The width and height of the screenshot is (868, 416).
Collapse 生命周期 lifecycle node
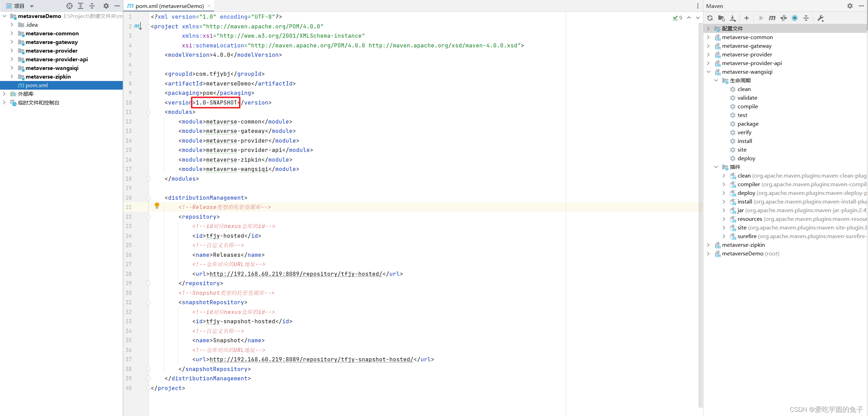[716, 80]
